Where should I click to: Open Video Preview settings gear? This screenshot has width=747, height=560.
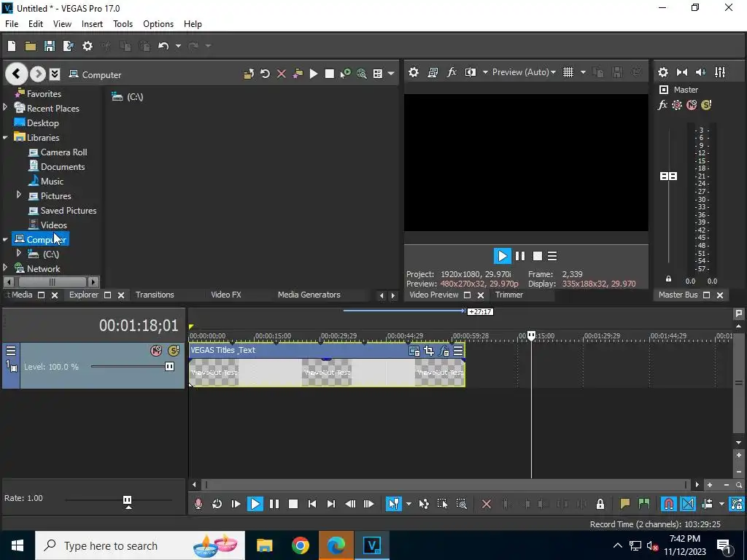[x=414, y=72]
